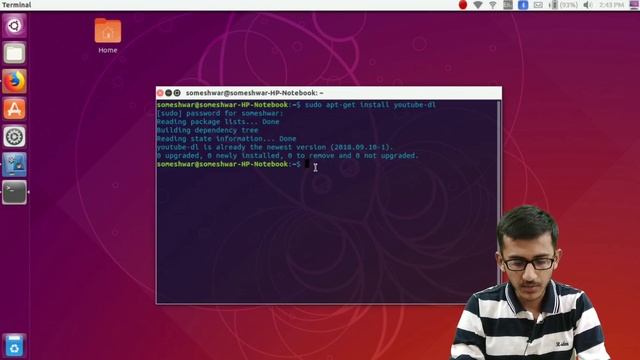
Task: Close the terminal window
Action: (x=160, y=93)
